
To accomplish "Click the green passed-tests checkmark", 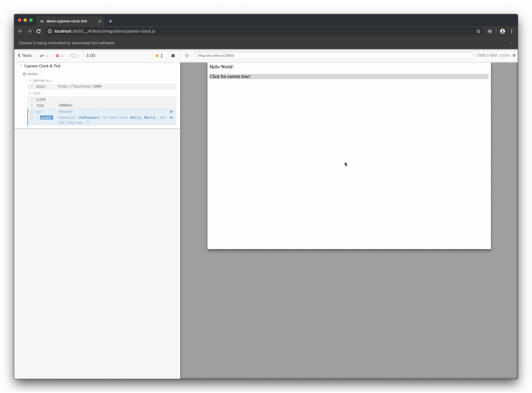I will (x=42, y=56).
